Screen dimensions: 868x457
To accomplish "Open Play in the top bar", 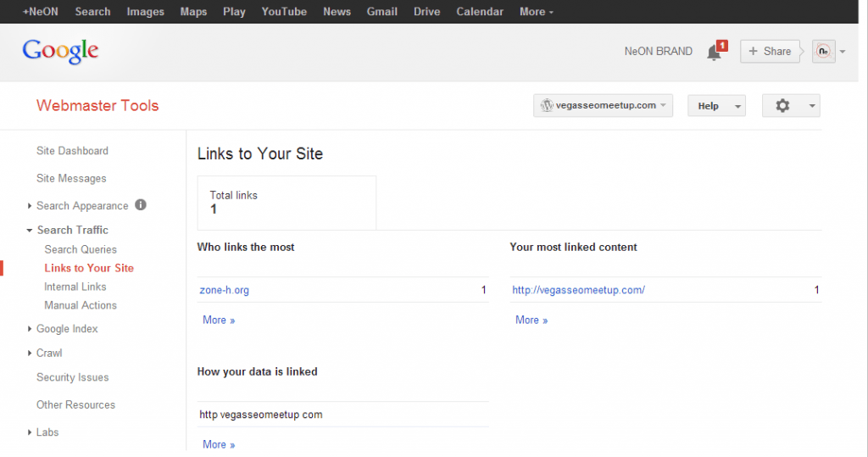I will coord(234,12).
